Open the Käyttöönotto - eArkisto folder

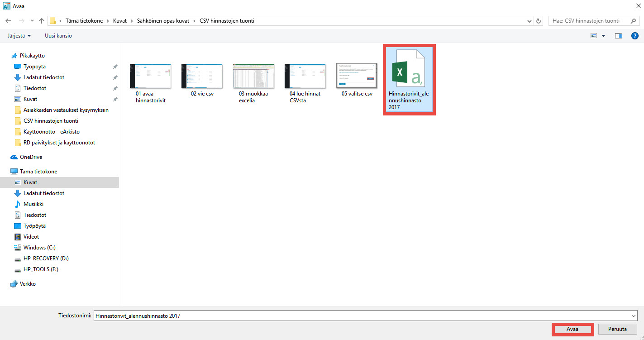[x=52, y=132]
